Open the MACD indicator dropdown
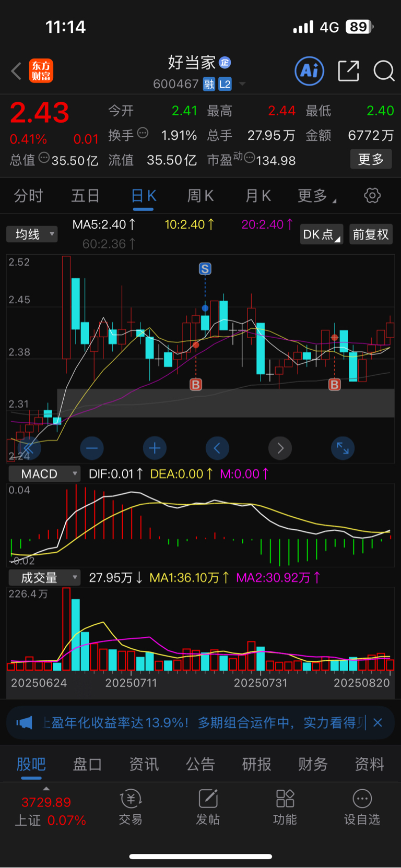 44,474
